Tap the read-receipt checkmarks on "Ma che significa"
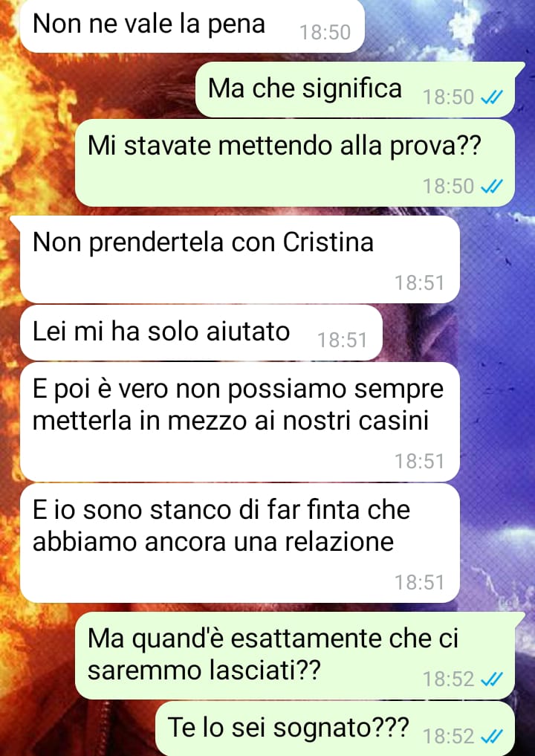The width and height of the screenshot is (535, 756). (x=492, y=97)
